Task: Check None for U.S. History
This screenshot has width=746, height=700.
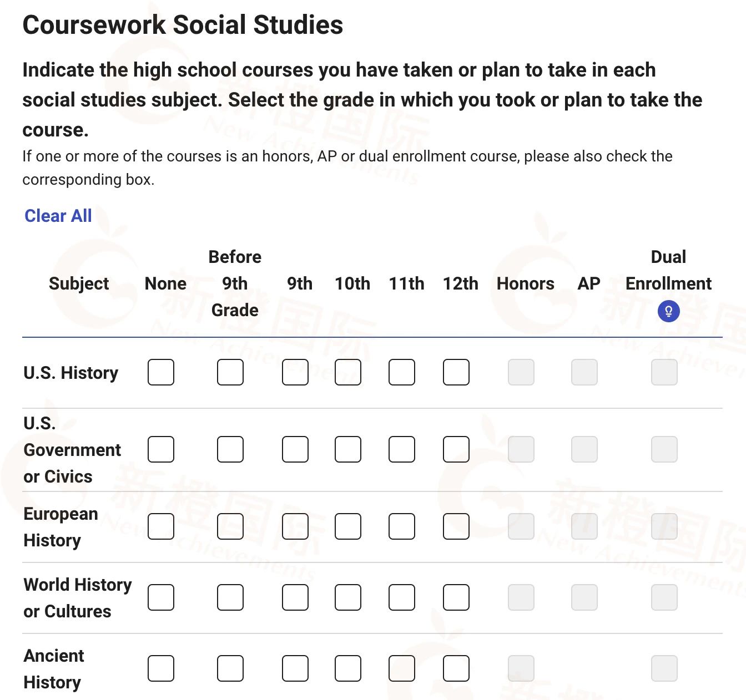Action: (161, 372)
